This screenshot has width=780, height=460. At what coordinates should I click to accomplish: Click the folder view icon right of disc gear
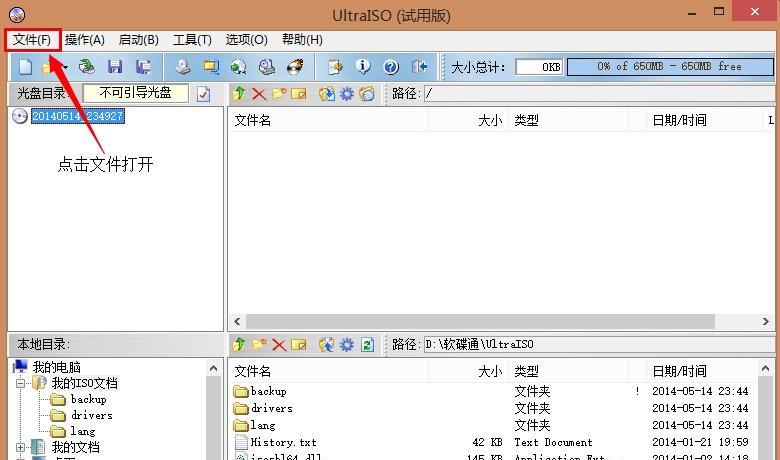click(367, 93)
